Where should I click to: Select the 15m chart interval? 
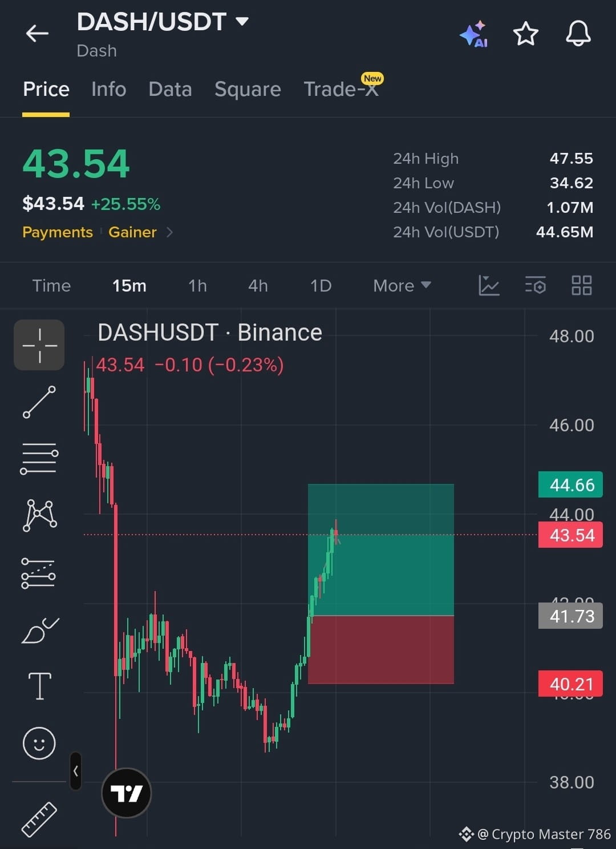point(129,285)
